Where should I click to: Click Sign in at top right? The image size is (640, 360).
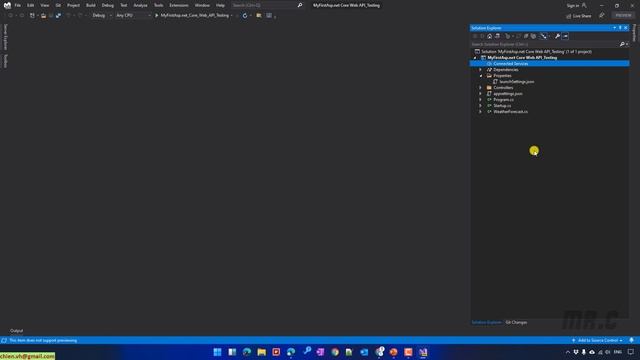(573, 5)
